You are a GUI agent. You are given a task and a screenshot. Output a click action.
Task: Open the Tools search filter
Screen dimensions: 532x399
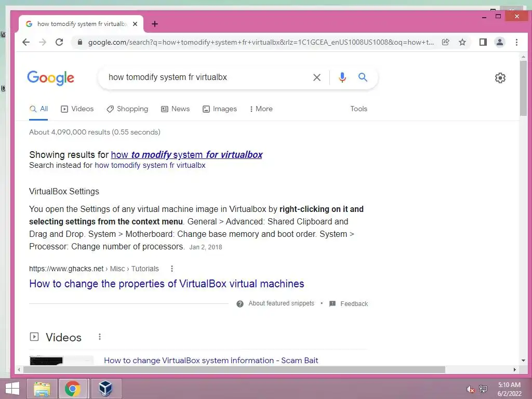pos(358,109)
